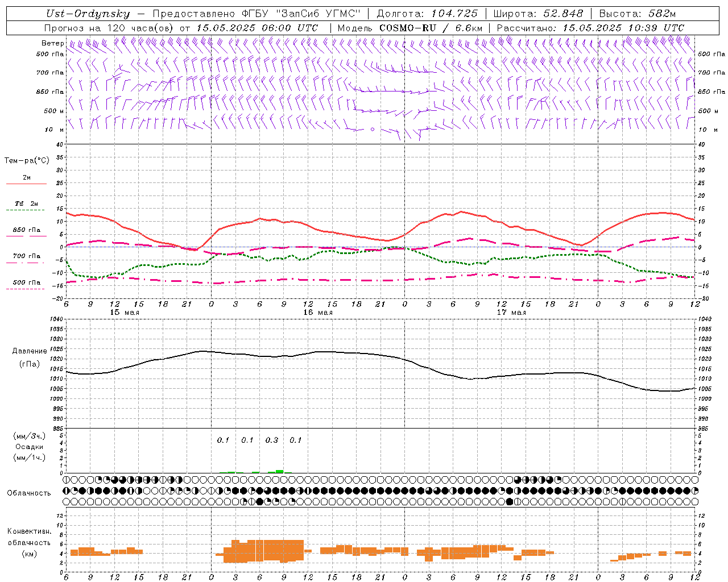Click the Ust-Ordynsky station title
Screen dimensions: 728x582
tap(88, 14)
